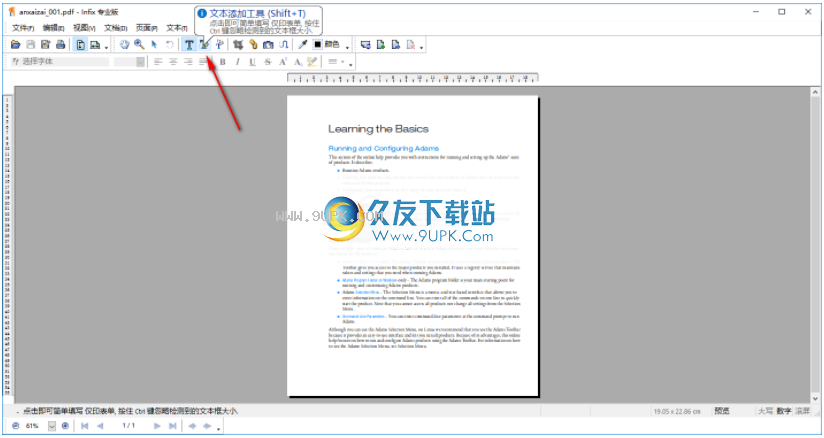Go to the previous page
824x438 pixels.
(x=100, y=426)
